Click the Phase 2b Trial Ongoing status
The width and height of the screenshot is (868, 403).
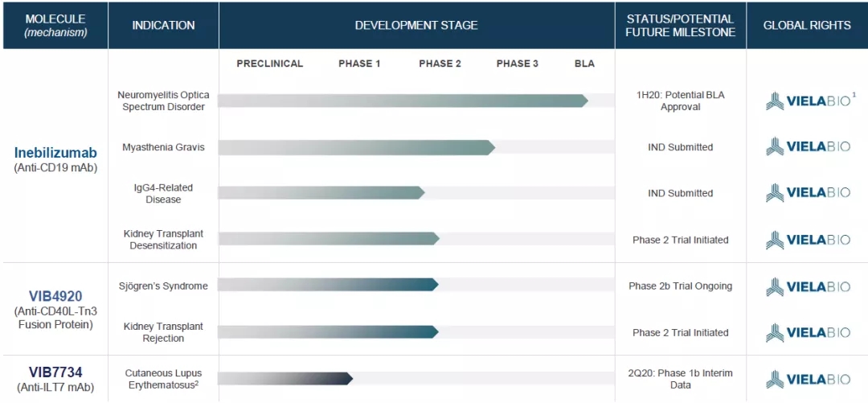680,286
